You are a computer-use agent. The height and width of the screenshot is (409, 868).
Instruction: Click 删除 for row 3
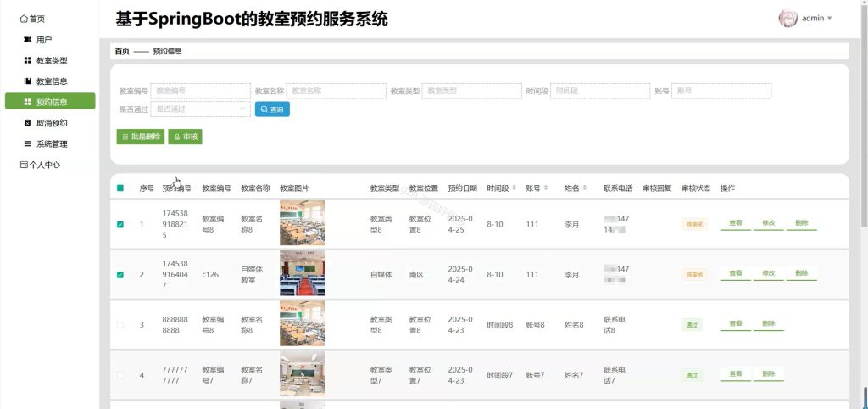(768, 324)
